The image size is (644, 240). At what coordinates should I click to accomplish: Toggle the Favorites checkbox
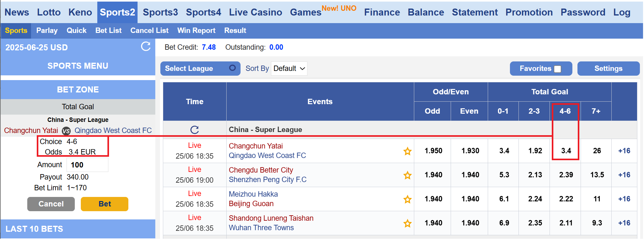tap(558, 69)
